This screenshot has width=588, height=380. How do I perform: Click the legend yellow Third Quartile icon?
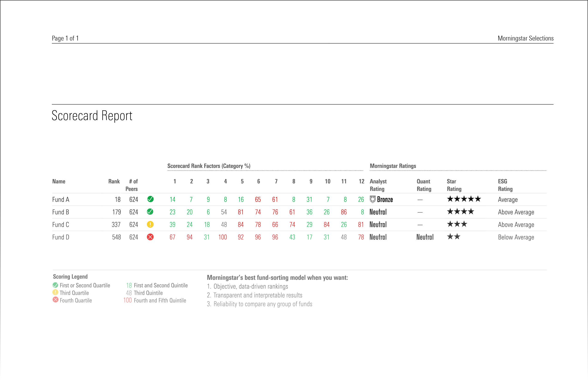(55, 292)
